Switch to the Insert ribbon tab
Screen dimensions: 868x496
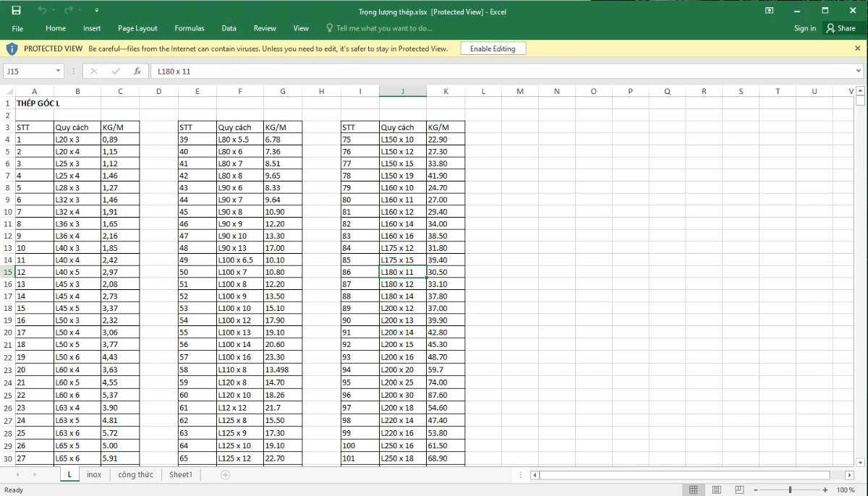(92, 28)
